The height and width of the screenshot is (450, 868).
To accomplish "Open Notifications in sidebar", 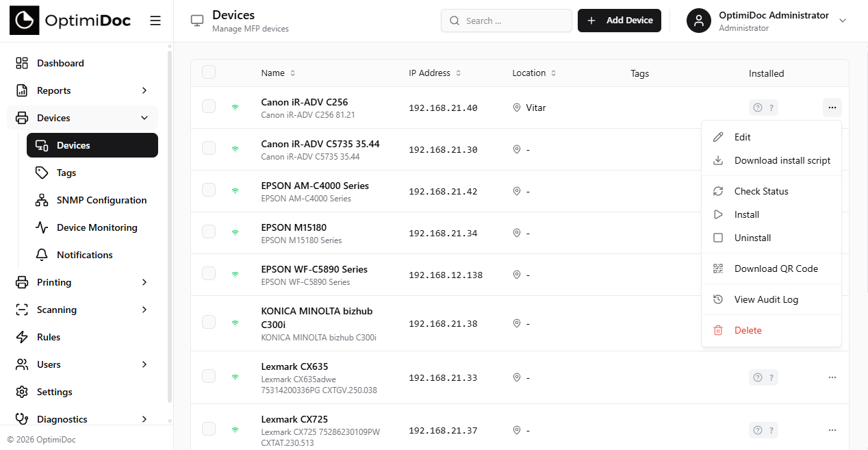I will [x=92, y=255].
